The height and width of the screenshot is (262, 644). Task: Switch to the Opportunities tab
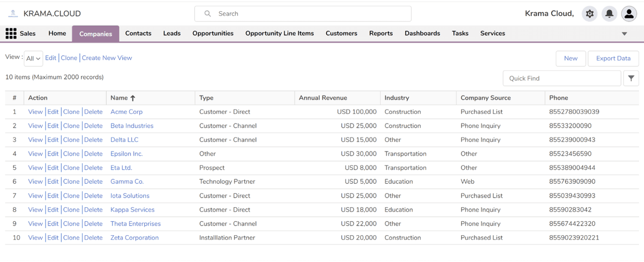(x=213, y=33)
